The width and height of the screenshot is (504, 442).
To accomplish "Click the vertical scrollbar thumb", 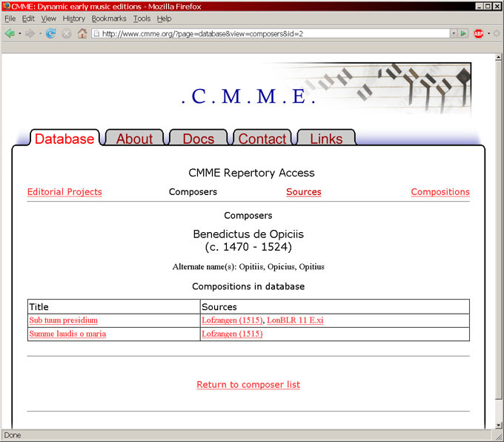I will pyautogui.click(x=498, y=231).
